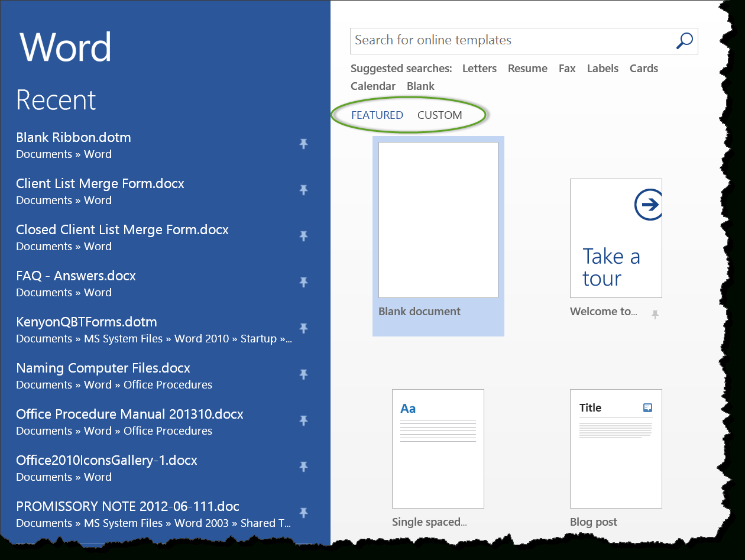Pin FAQ - Answers.docx to recent list
745x560 pixels.
pyautogui.click(x=303, y=283)
